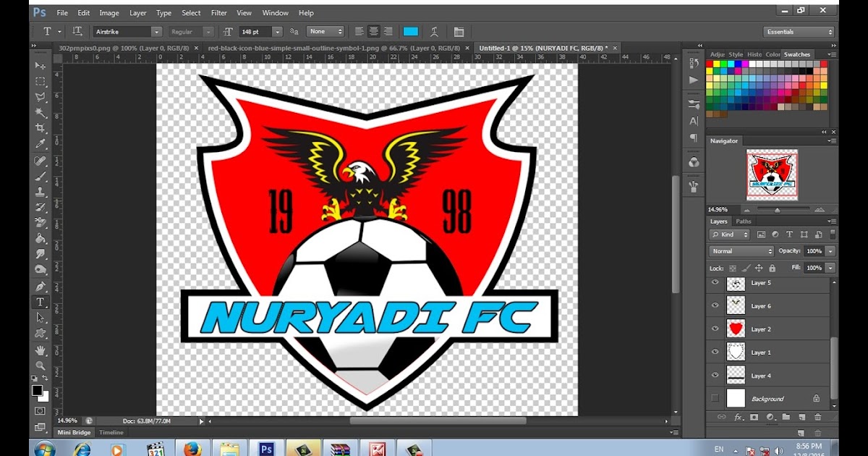Toggle Lock all padlock in Layers panel
This screenshot has height=456, width=868.
pyautogui.click(x=772, y=268)
